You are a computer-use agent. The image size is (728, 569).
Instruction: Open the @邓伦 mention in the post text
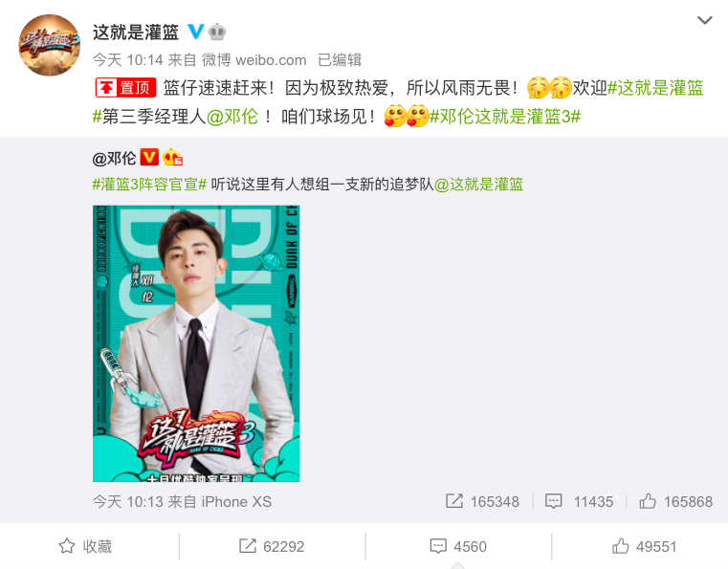point(232,117)
